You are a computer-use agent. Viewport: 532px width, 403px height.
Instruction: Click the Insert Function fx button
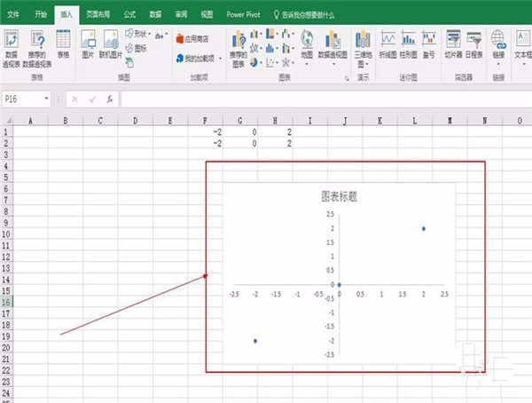coord(106,99)
